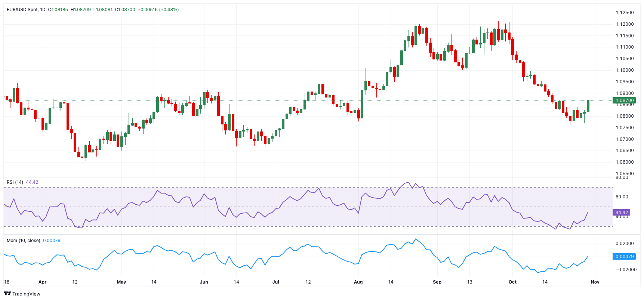Click the 1.06000 price axis label
The image size is (644, 300).
[x=625, y=162]
